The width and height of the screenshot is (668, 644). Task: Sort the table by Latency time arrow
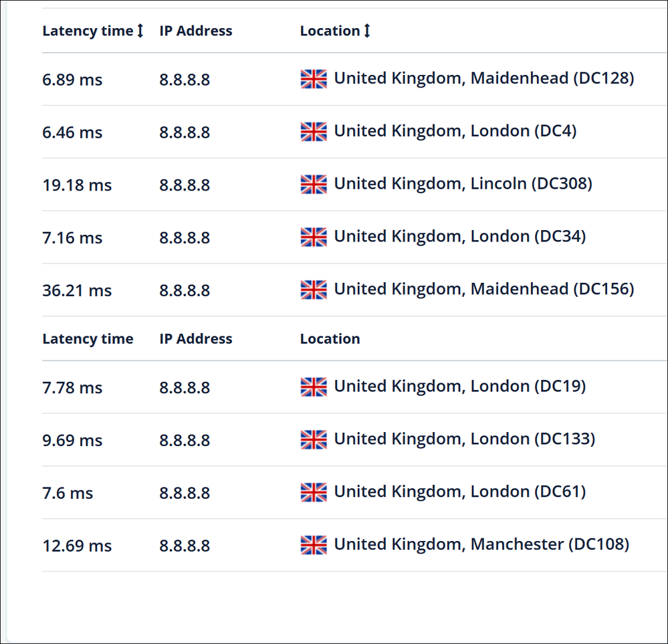[140, 31]
